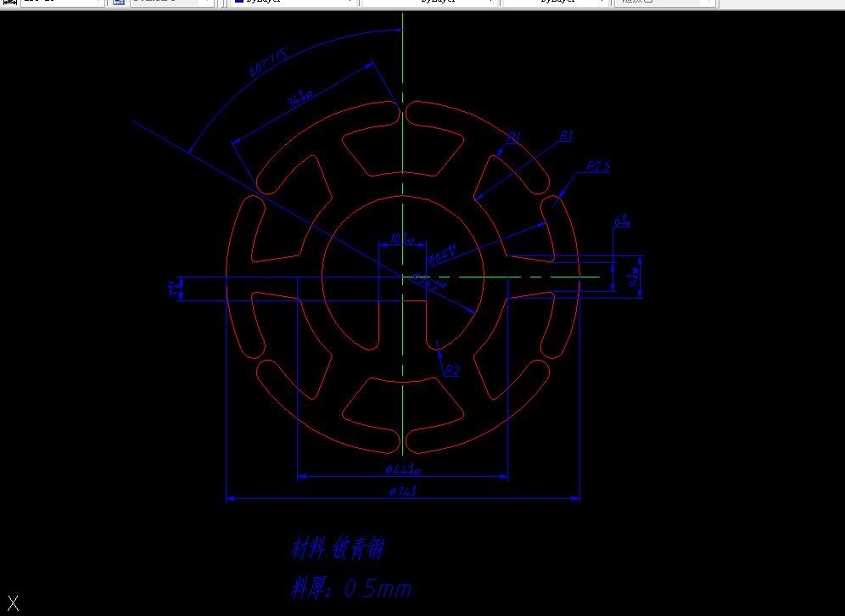Select the 60° angular dimension text
Viewport: 845px width, 616px height.
268,62
